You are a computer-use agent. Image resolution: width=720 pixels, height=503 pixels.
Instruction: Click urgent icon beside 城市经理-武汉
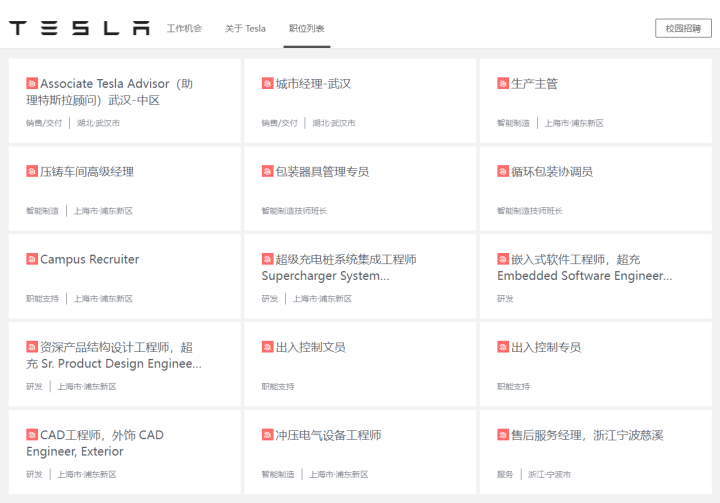click(x=267, y=83)
